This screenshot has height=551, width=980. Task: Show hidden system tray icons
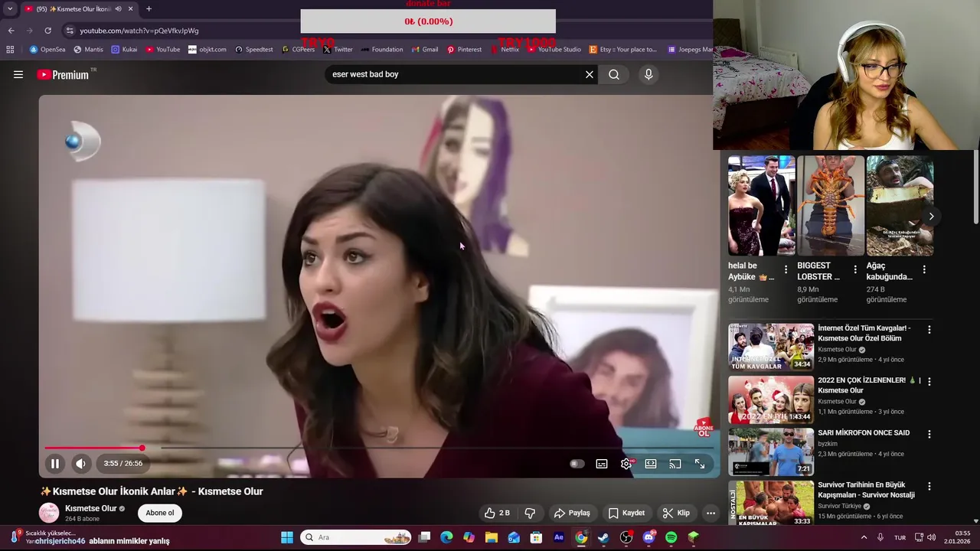[x=864, y=537]
